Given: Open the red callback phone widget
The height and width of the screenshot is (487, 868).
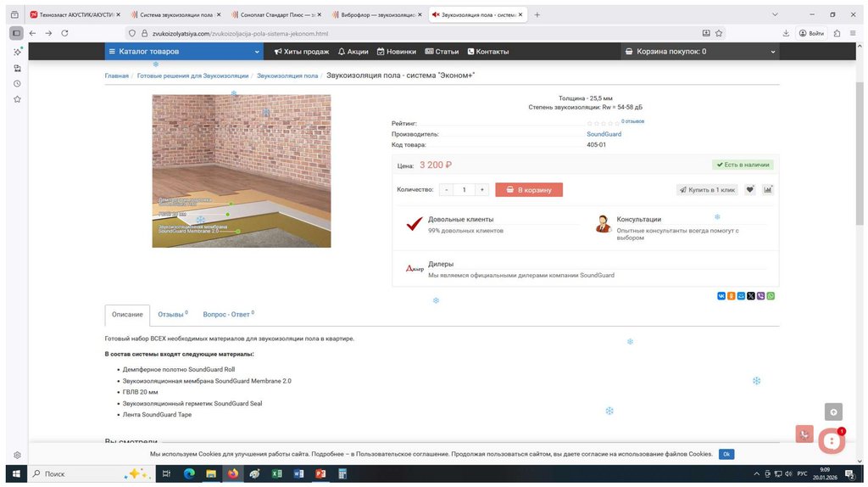Looking at the screenshot, I should [x=805, y=434].
